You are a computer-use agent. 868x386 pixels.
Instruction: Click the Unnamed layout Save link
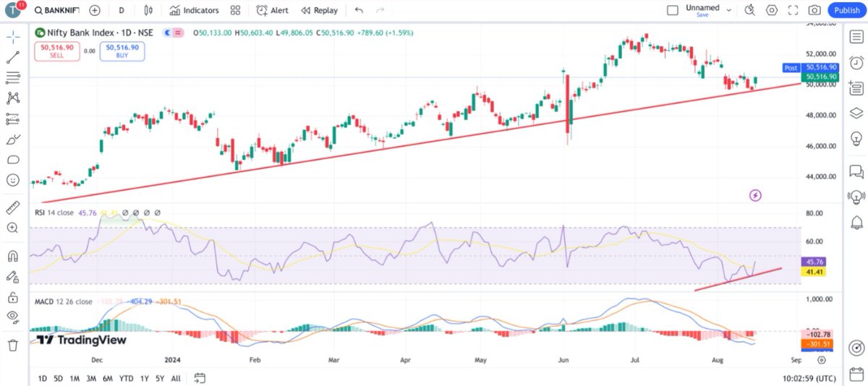pyautogui.click(x=702, y=14)
